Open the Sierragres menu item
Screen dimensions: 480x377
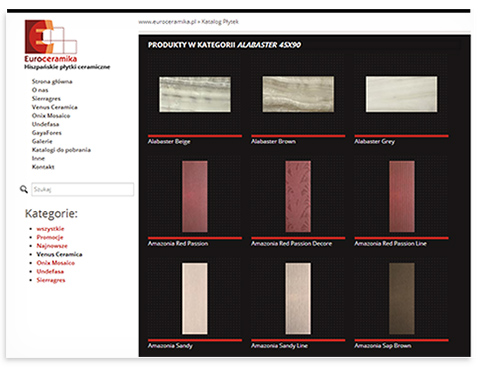[46, 99]
